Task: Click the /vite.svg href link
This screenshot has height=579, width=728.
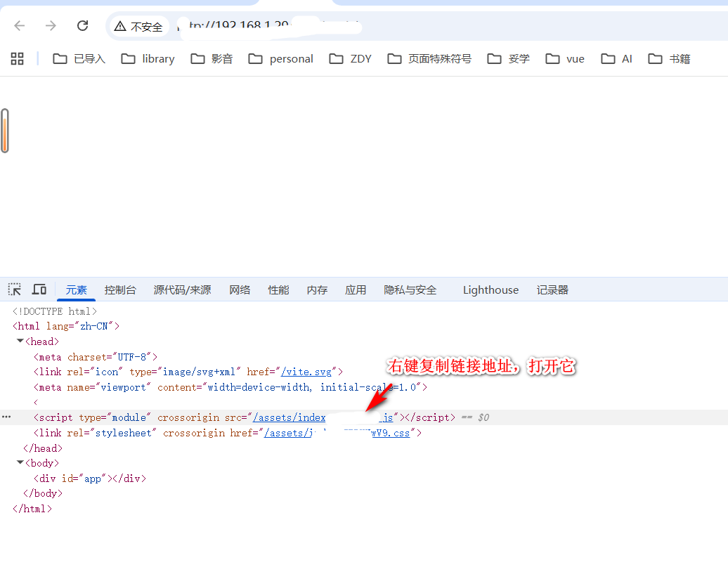Action: (x=306, y=372)
